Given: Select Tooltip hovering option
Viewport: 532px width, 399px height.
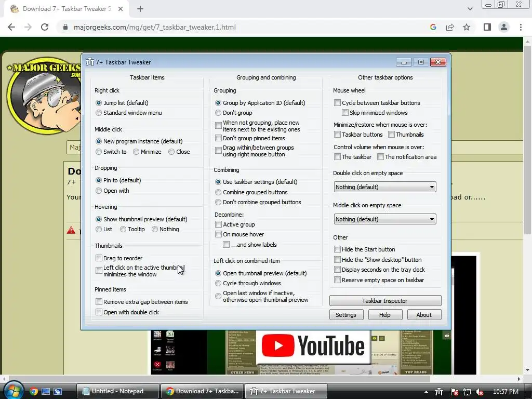Looking at the screenshot, I should (123, 229).
